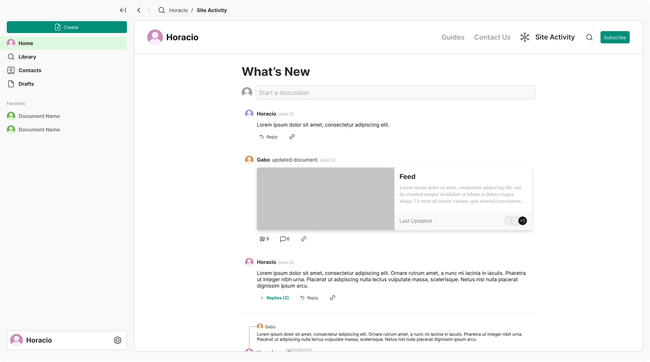Click the collaborators avatars on Feed card
This screenshot has width=650, height=362.
tap(516, 221)
